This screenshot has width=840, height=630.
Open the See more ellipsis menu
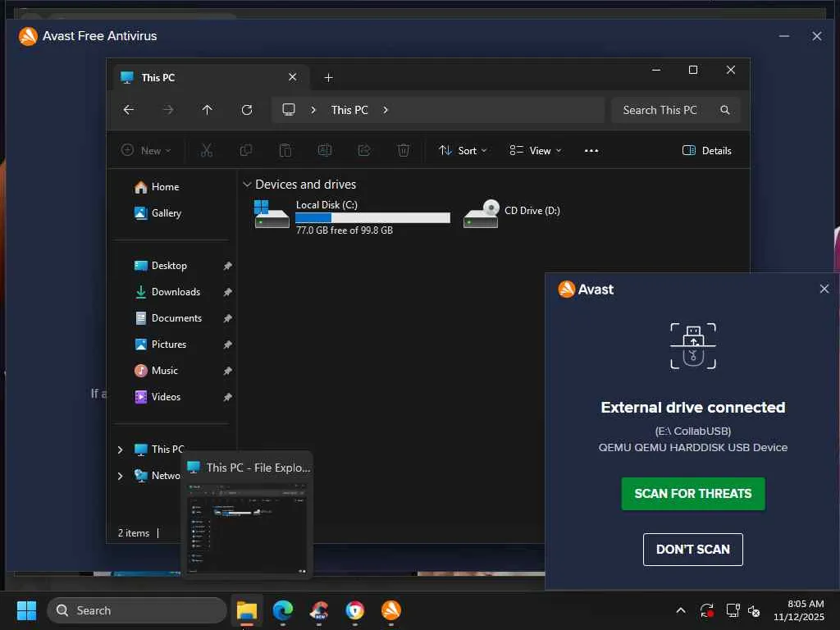click(591, 151)
